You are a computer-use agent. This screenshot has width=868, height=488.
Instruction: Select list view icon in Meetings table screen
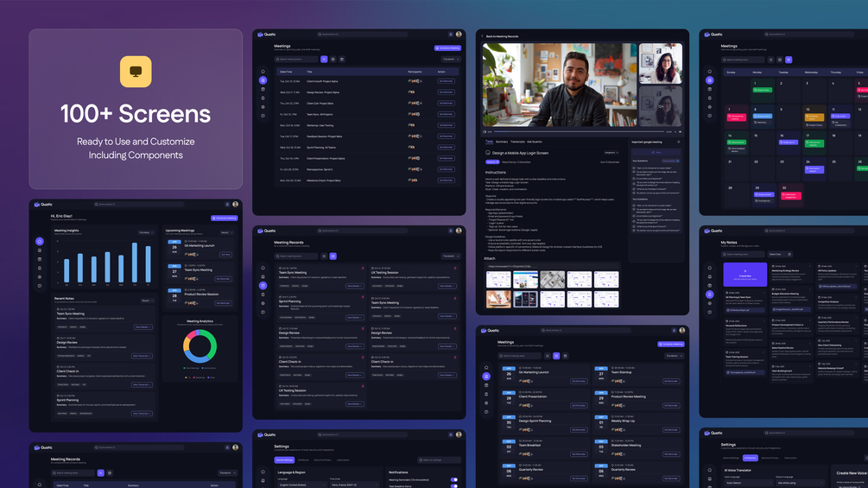[x=325, y=60]
